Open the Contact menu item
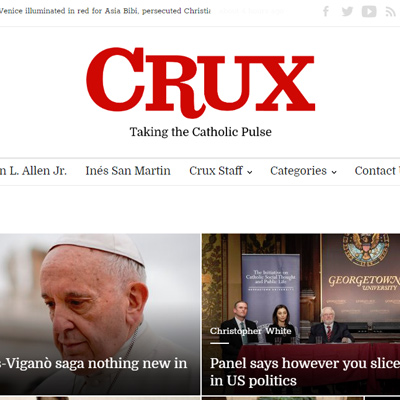The image size is (400, 400). [x=377, y=171]
